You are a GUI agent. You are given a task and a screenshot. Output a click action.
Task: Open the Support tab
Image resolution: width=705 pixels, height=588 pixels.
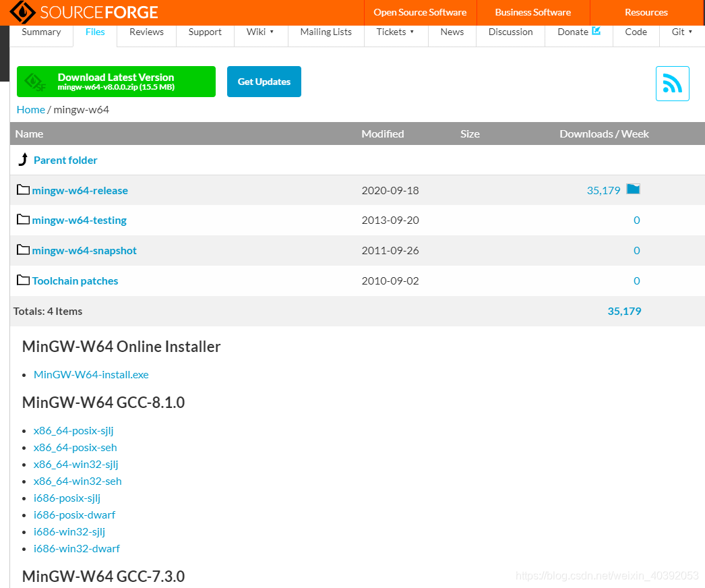(x=205, y=32)
